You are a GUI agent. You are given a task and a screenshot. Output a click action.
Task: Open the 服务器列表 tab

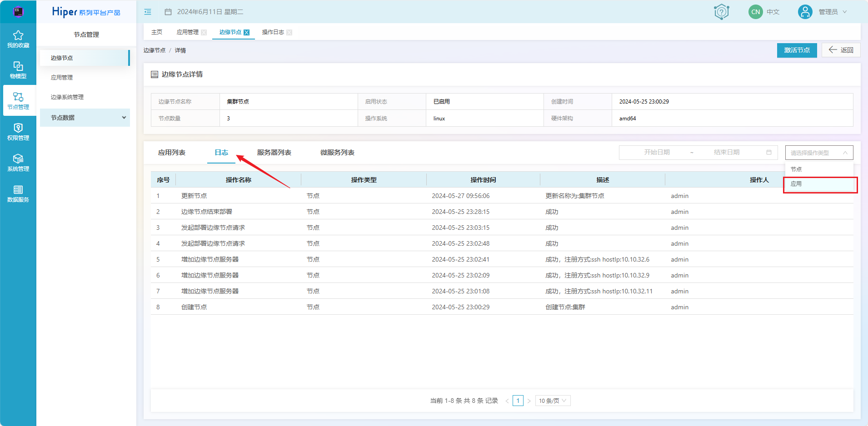[x=274, y=153]
